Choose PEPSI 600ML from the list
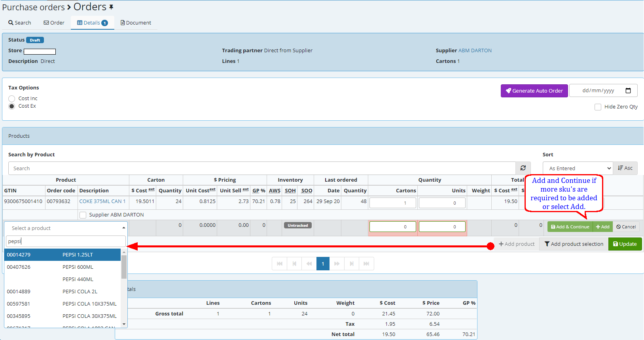This screenshot has width=644, height=340. tap(63, 267)
